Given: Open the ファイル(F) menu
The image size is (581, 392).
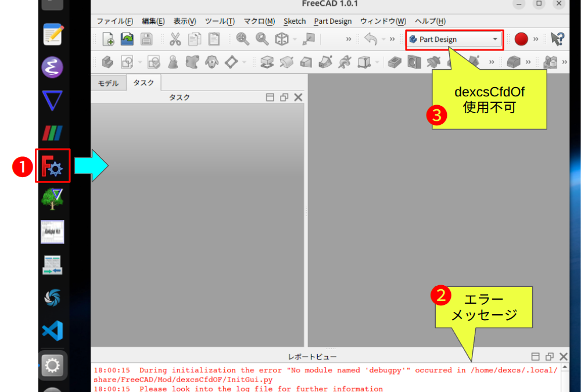Looking at the screenshot, I should 114,21.
